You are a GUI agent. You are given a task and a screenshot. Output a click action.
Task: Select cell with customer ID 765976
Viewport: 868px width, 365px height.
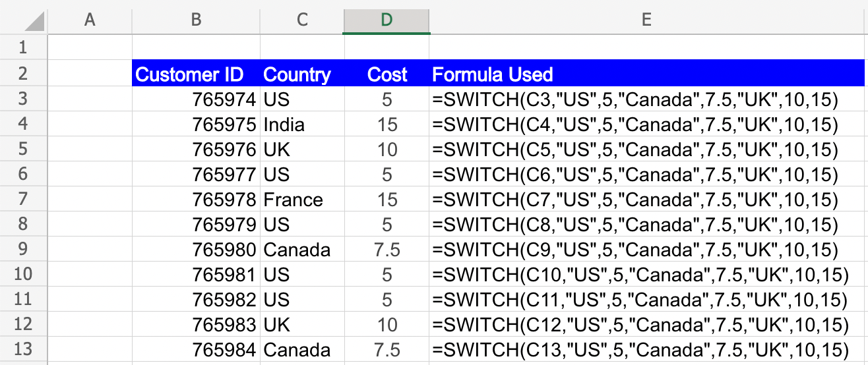tap(196, 149)
